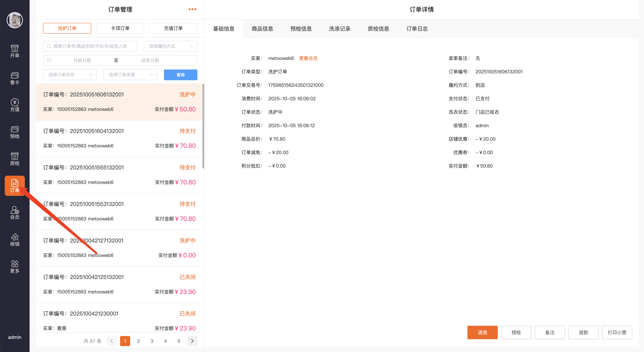Image resolution: width=644 pixels, height=352 pixels.
Task: Open the 更多 sidebar icon
Action: (14, 267)
